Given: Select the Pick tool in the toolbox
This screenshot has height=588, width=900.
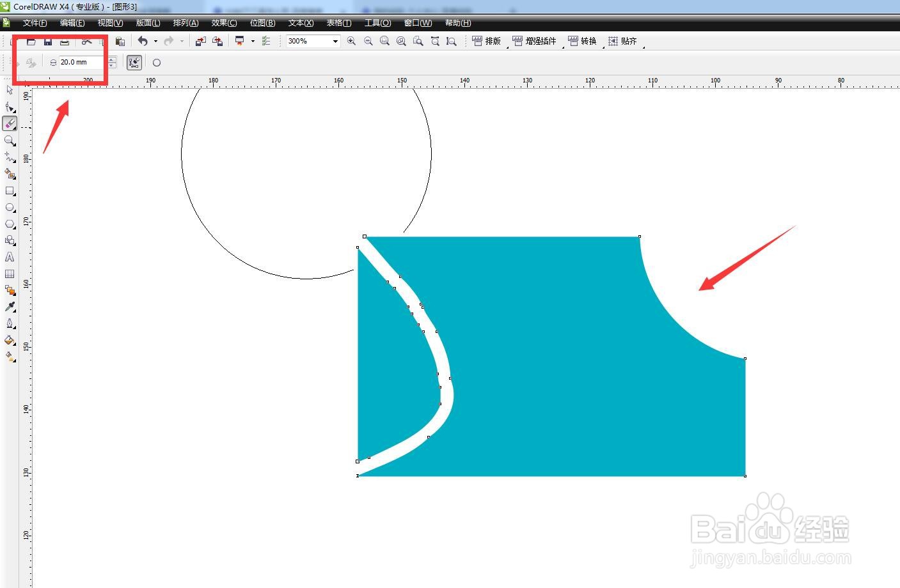Looking at the screenshot, I should click(x=10, y=90).
